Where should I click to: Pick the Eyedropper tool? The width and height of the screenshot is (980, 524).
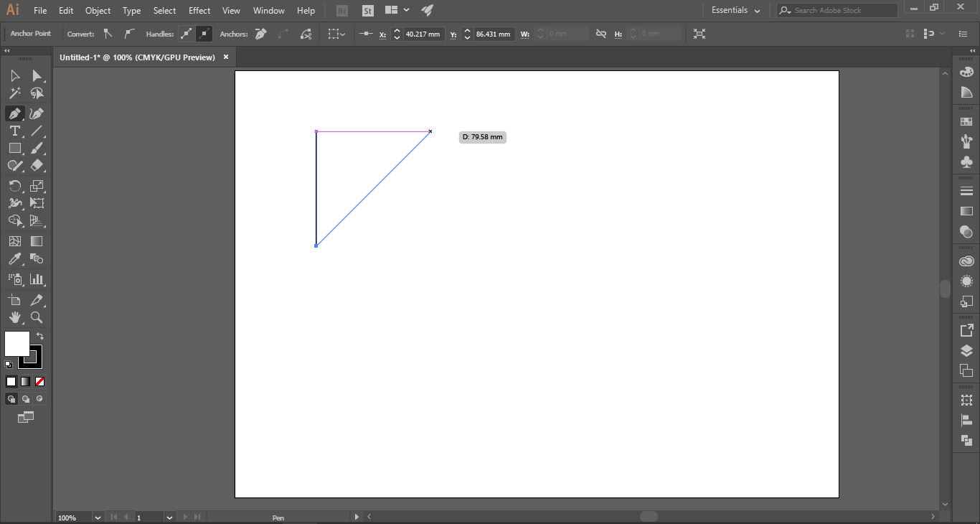14,259
